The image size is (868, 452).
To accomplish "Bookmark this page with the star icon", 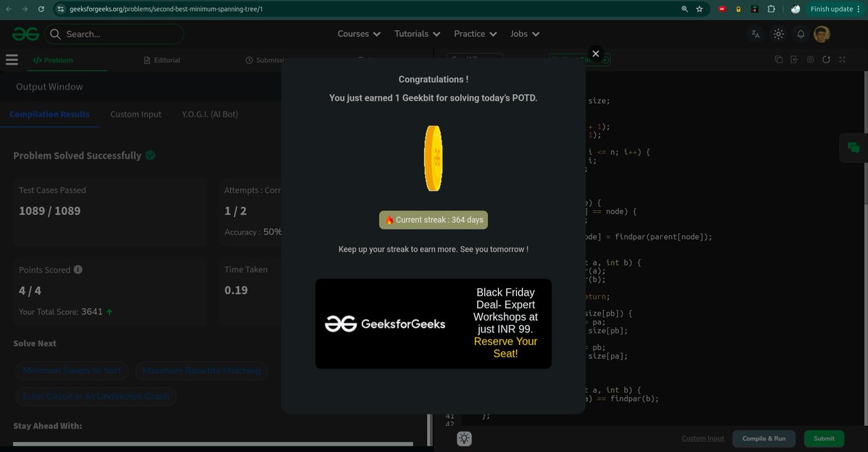I will [x=700, y=9].
